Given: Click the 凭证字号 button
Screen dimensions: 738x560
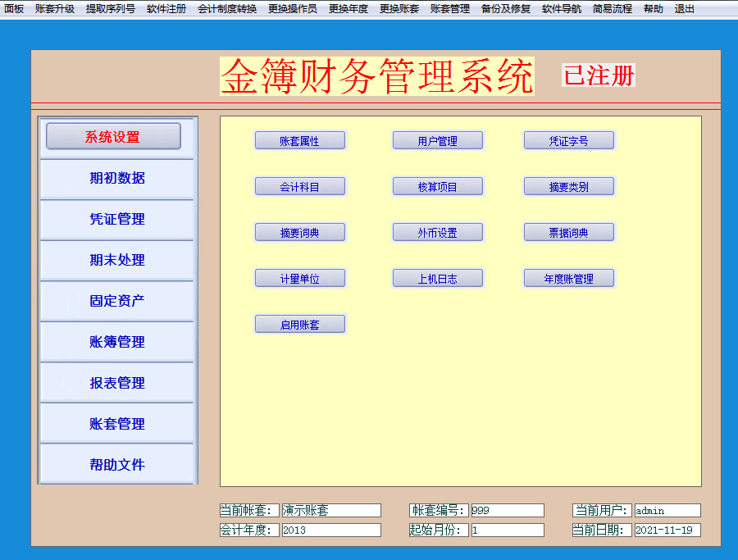Looking at the screenshot, I should coord(568,141).
